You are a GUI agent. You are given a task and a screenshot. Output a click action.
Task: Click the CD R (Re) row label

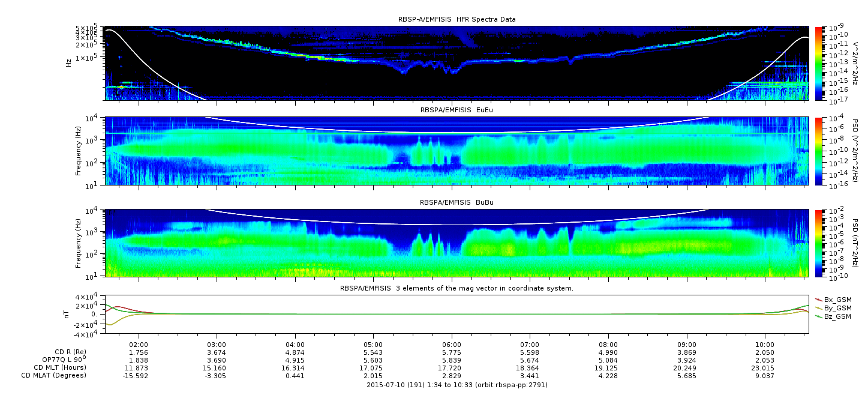tap(70, 352)
